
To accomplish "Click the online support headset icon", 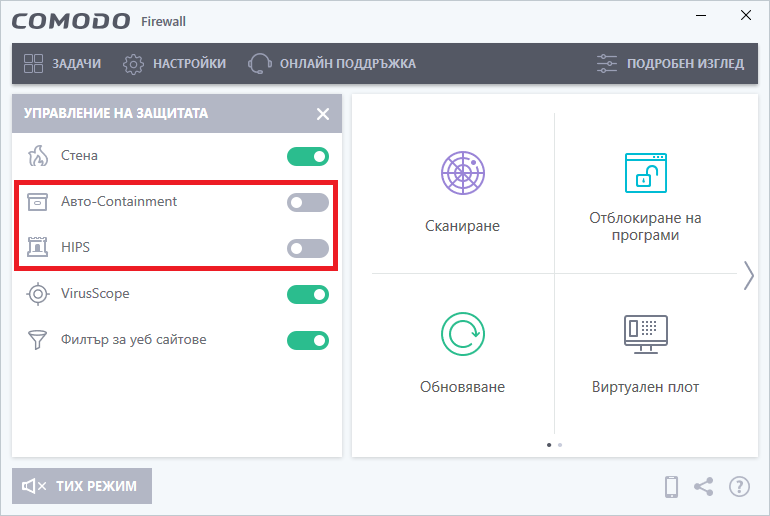I will pyautogui.click(x=259, y=64).
